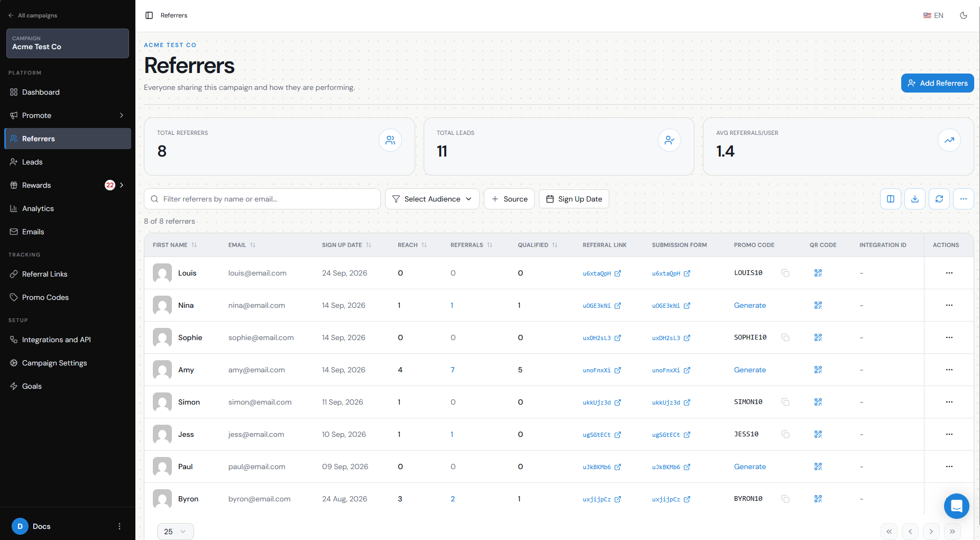Open Leads in the sidebar
Screen dimensions: 980x540
click(x=68, y=162)
